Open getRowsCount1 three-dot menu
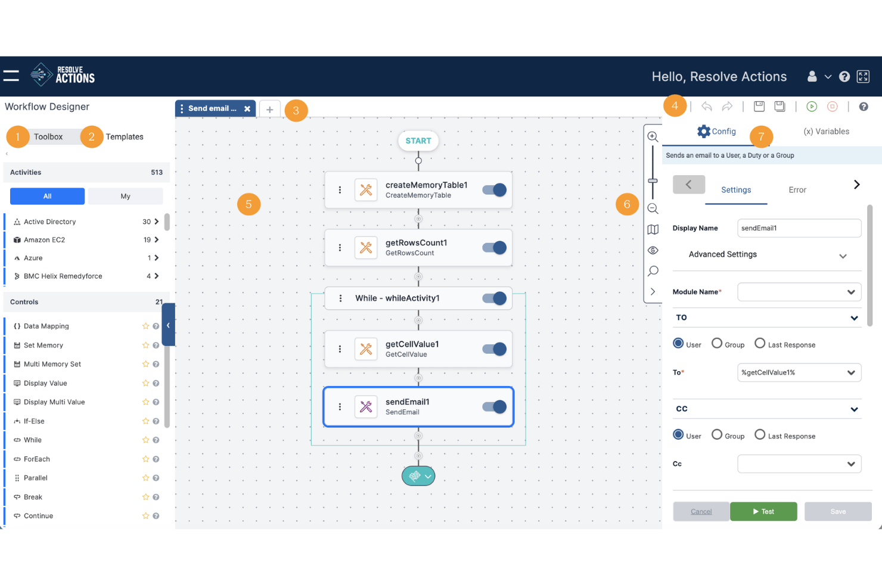Viewport: 882px width, 588px height. click(340, 248)
